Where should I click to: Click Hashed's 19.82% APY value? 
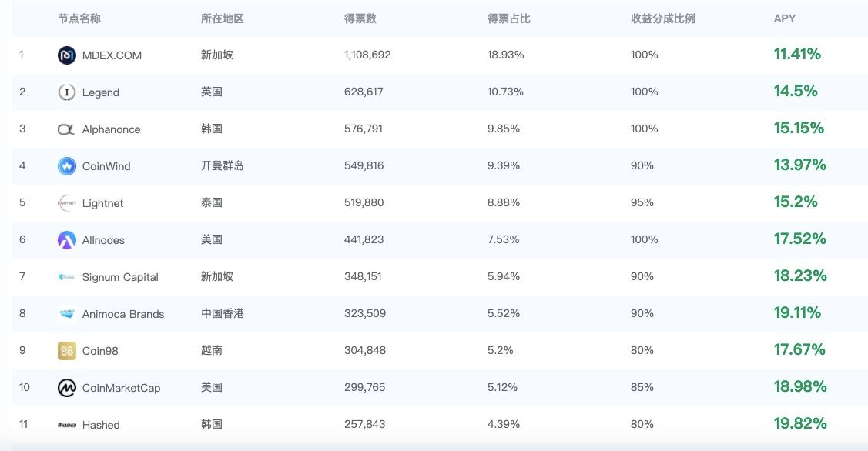point(800,423)
